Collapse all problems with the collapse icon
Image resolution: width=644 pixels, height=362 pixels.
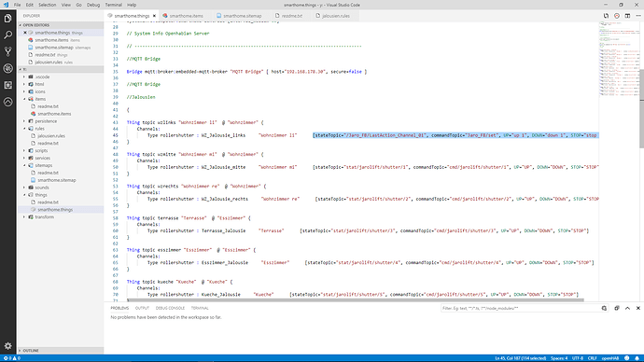tap(617, 308)
